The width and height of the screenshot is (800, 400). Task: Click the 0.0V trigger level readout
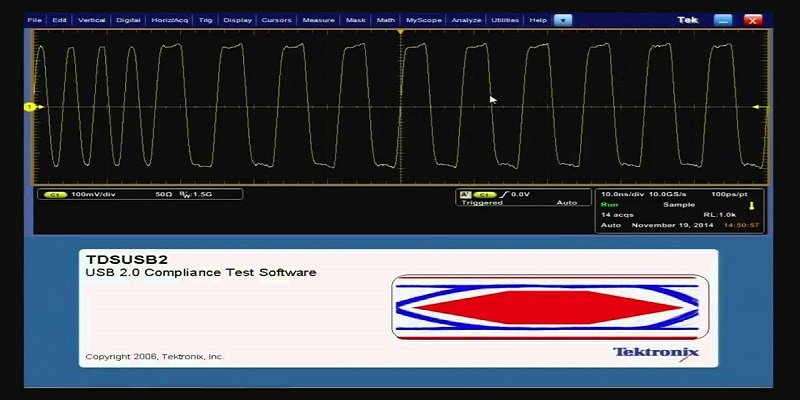[x=521, y=194]
